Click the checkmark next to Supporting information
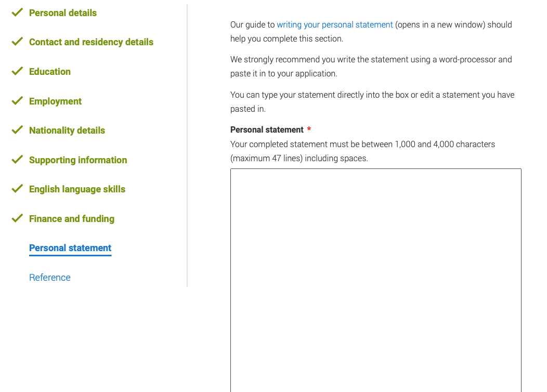Viewport: 547px width, 392px height. click(17, 160)
